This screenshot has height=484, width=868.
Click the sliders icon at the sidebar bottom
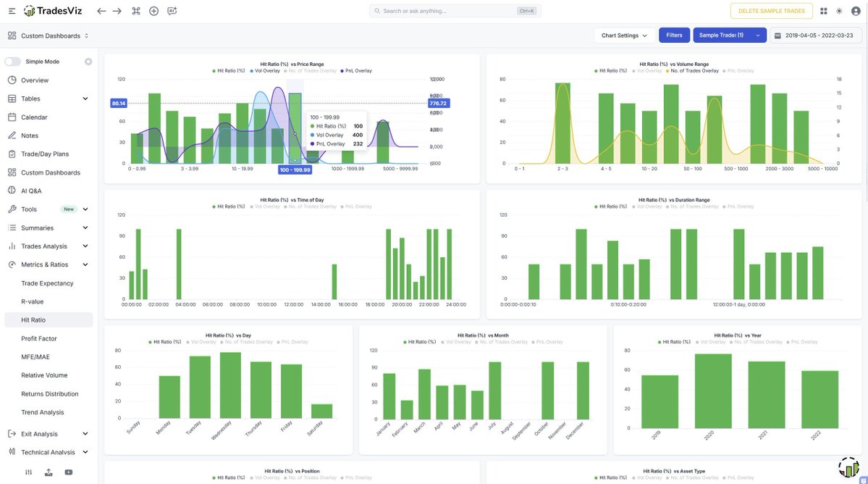click(29, 472)
